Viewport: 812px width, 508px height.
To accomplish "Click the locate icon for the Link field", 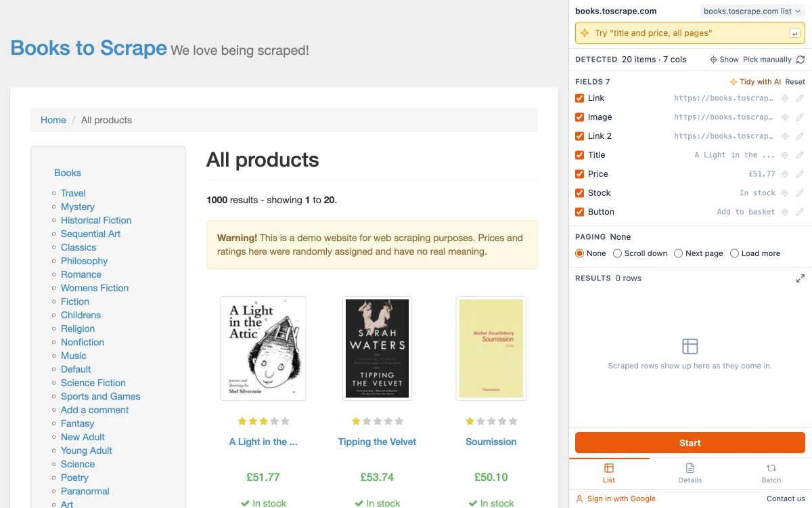I will pos(785,98).
